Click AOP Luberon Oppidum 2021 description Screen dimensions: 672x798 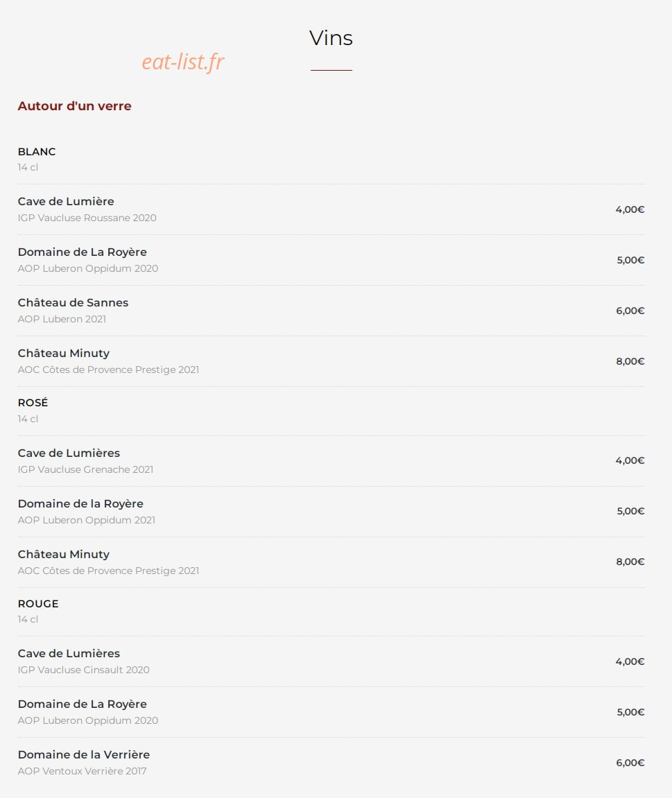(87, 520)
